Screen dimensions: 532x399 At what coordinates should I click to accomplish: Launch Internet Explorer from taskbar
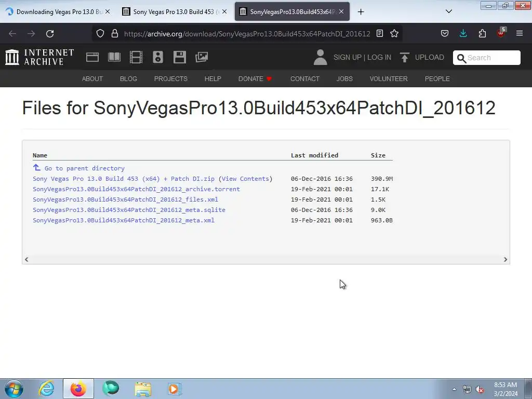pos(46,389)
